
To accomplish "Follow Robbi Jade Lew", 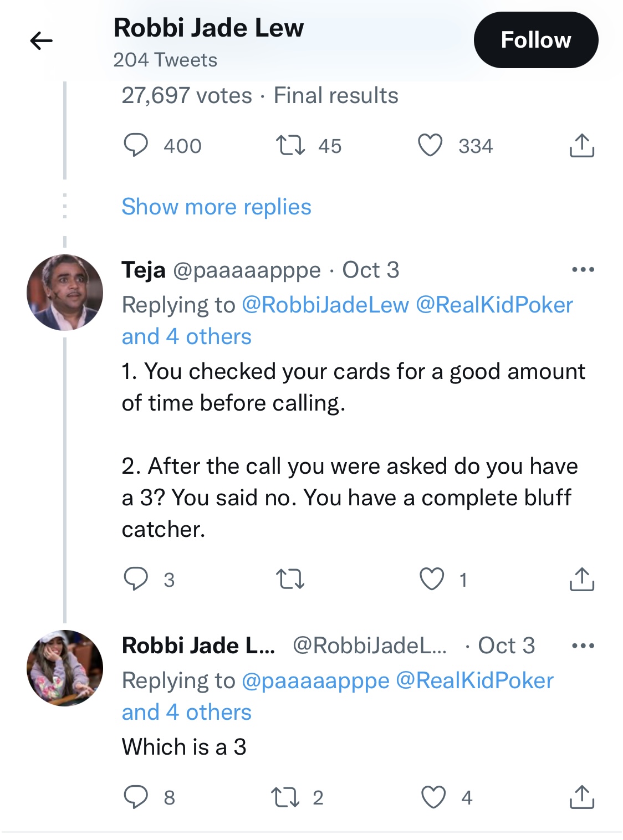I will [536, 40].
